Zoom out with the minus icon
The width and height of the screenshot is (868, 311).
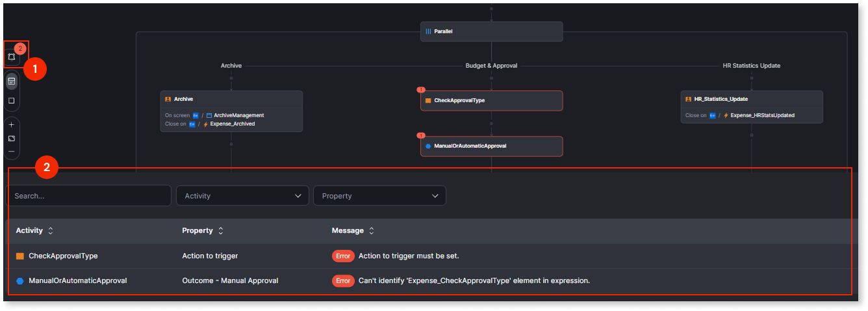12,152
